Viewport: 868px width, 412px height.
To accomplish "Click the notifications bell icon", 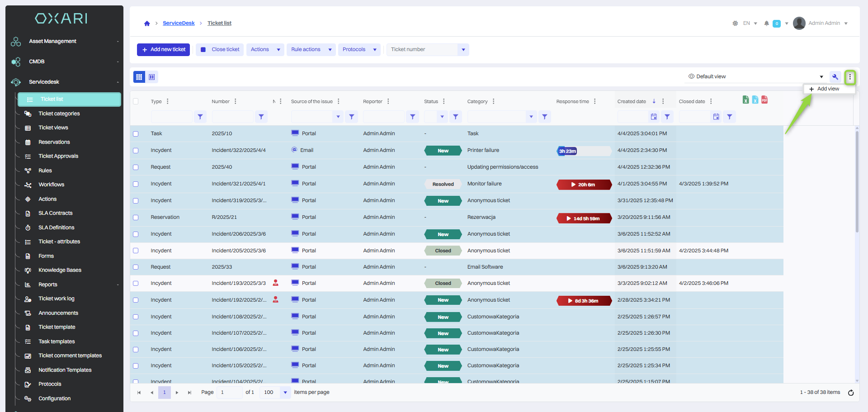I will [x=766, y=24].
